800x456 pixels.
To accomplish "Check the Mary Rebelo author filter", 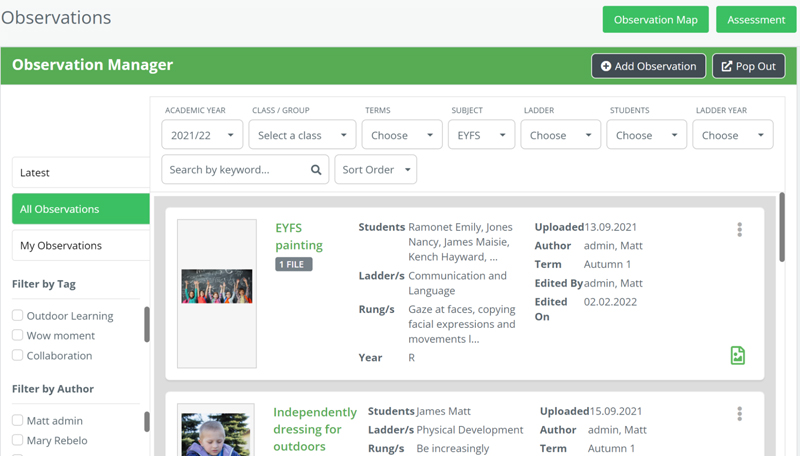I will click(x=18, y=440).
